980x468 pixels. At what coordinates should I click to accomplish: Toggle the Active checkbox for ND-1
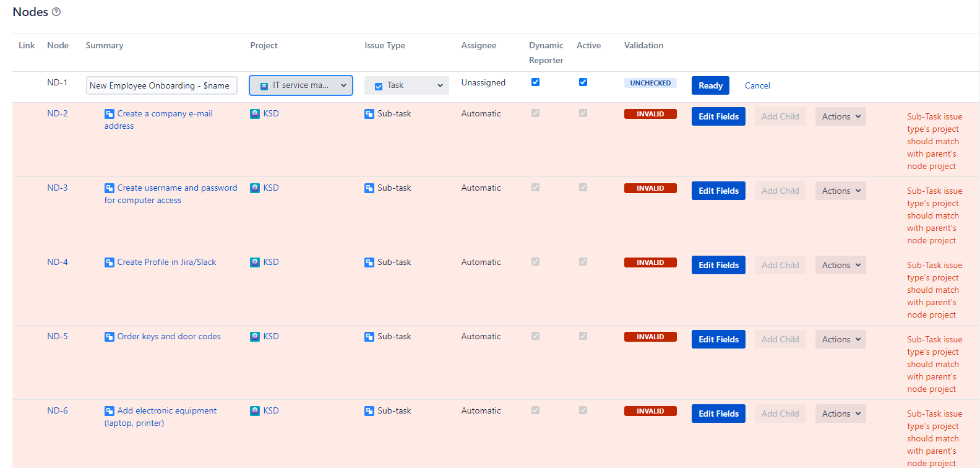pyautogui.click(x=583, y=82)
